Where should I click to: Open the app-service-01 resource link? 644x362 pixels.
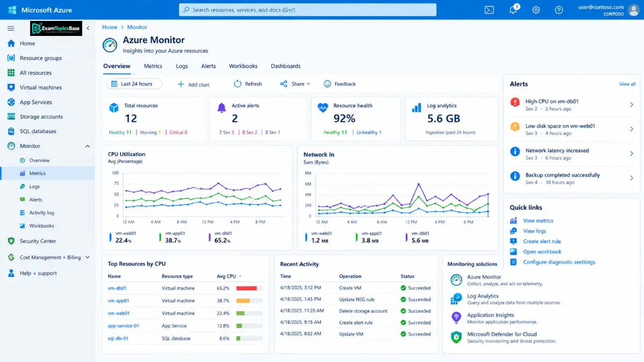pyautogui.click(x=123, y=326)
